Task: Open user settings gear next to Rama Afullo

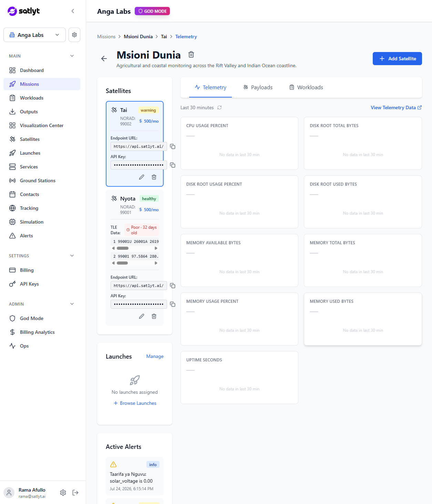Action: [63, 493]
